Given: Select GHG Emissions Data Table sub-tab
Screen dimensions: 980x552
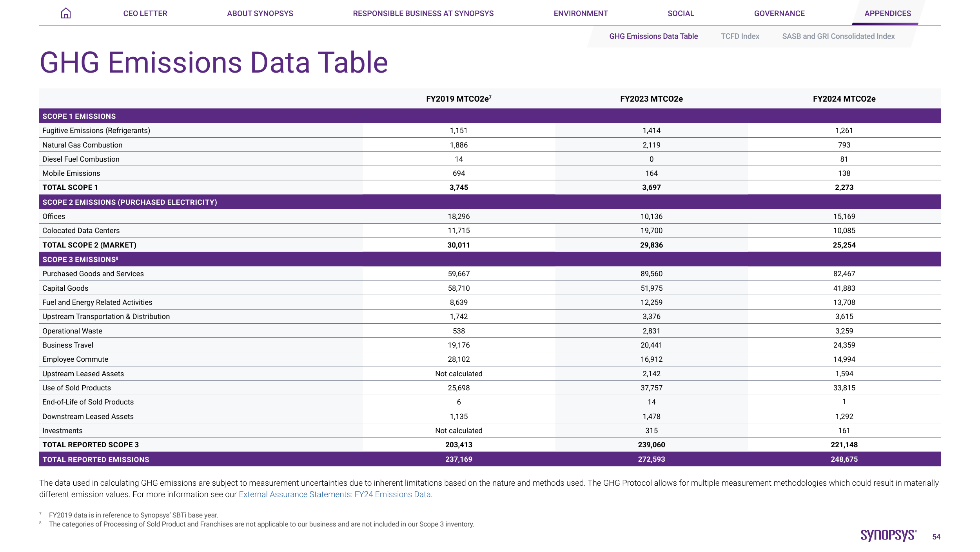Looking at the screenshot, I should click(x=653, y=36).
